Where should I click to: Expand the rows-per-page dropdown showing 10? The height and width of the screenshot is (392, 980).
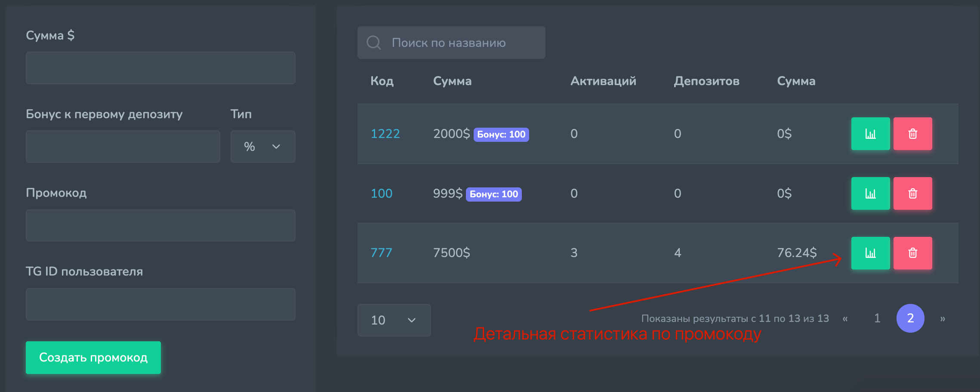(x=394, y=320)
